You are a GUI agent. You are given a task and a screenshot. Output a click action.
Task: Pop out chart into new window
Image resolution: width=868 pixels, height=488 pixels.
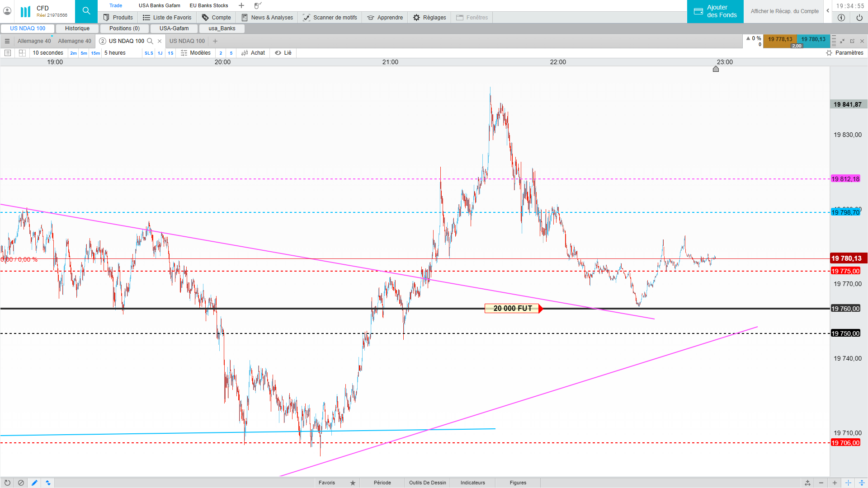click(x=852, y=41)
